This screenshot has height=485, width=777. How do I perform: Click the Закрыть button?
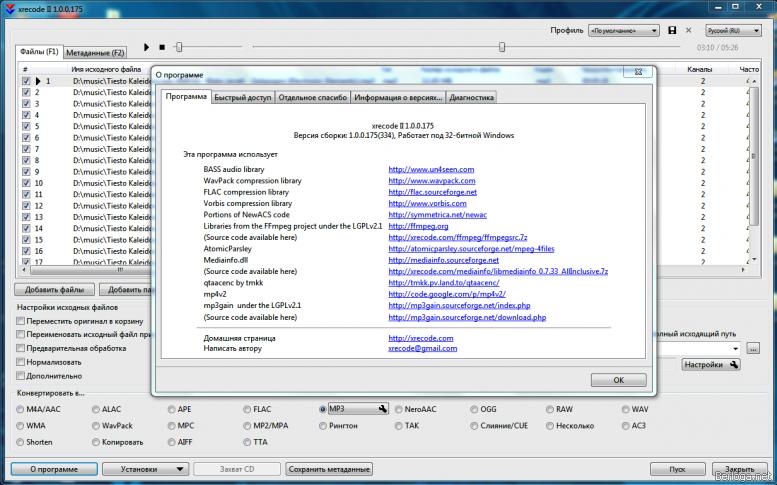click(x=739, y=469)
